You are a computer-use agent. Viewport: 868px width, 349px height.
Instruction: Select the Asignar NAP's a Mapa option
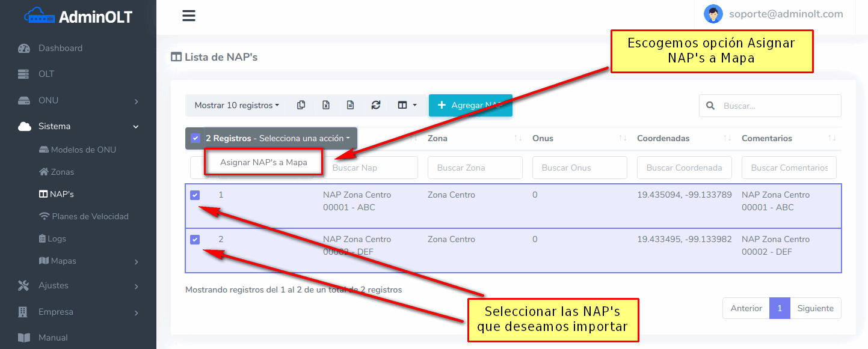263,162
